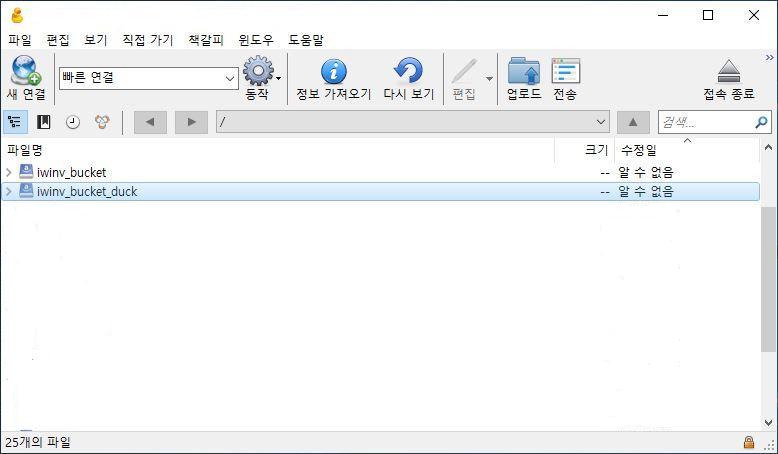
Task: Click the 알 수 없음 date in iwinv_bucket row
Action: coord(646,173)
